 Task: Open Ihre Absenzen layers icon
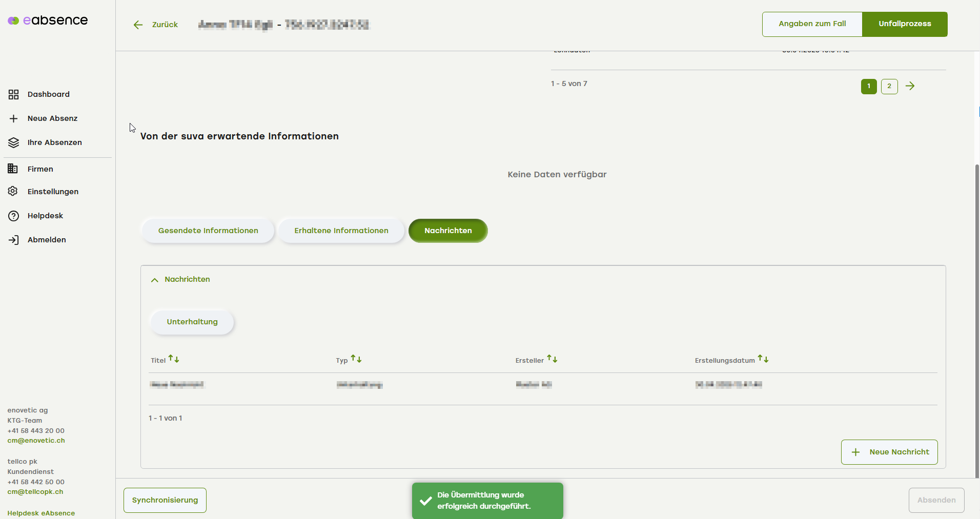14,142
